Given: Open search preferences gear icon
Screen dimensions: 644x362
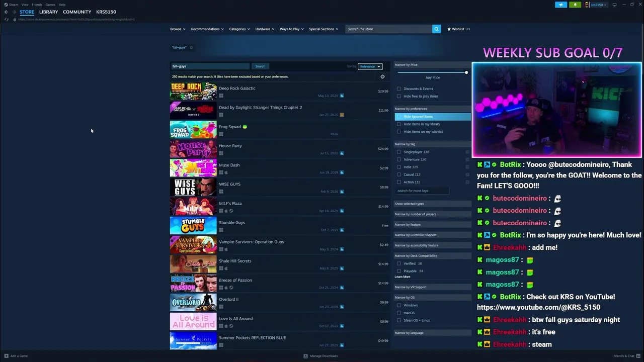Looking at the screenshot, I should [382, 76].
